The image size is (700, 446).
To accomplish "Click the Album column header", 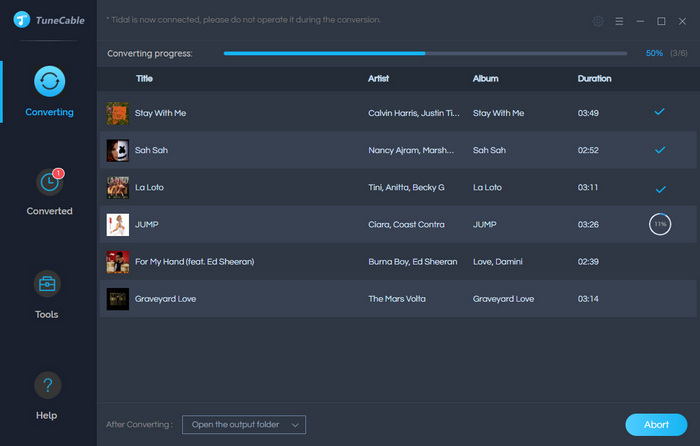I will [x=486, y=79].
